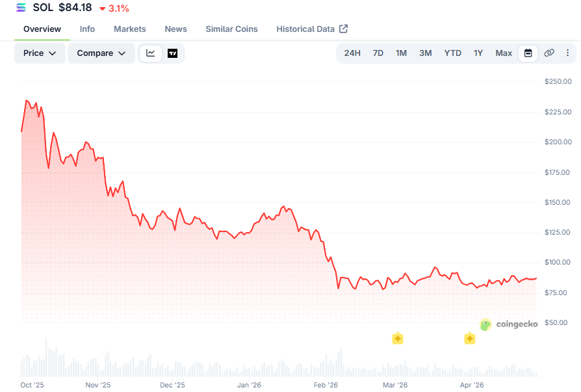Screen dimensions: 581x392
Task: Select the 7D time range
Action: pos(378,53)
